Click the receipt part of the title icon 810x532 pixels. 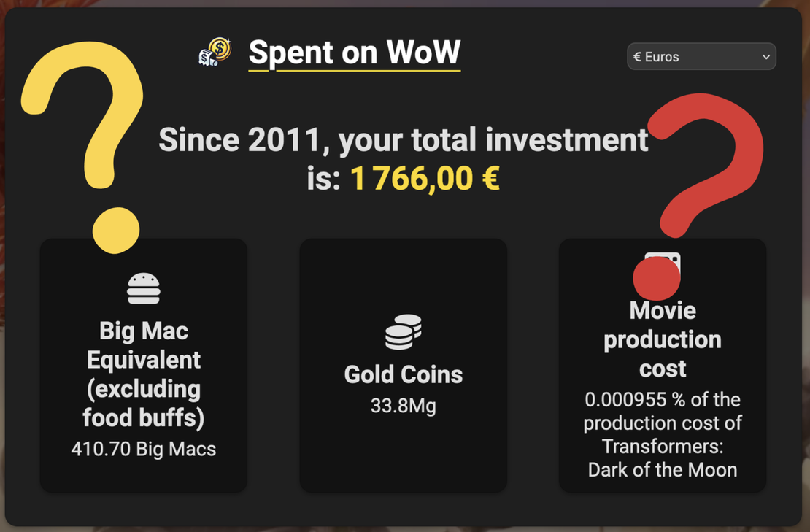206,56
